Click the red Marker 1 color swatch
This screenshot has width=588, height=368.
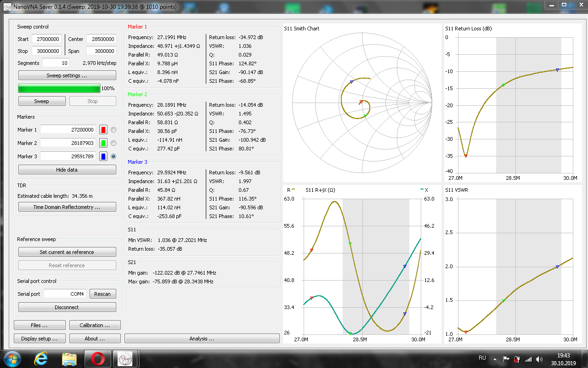pyautogui.click(x=103, y=130)
